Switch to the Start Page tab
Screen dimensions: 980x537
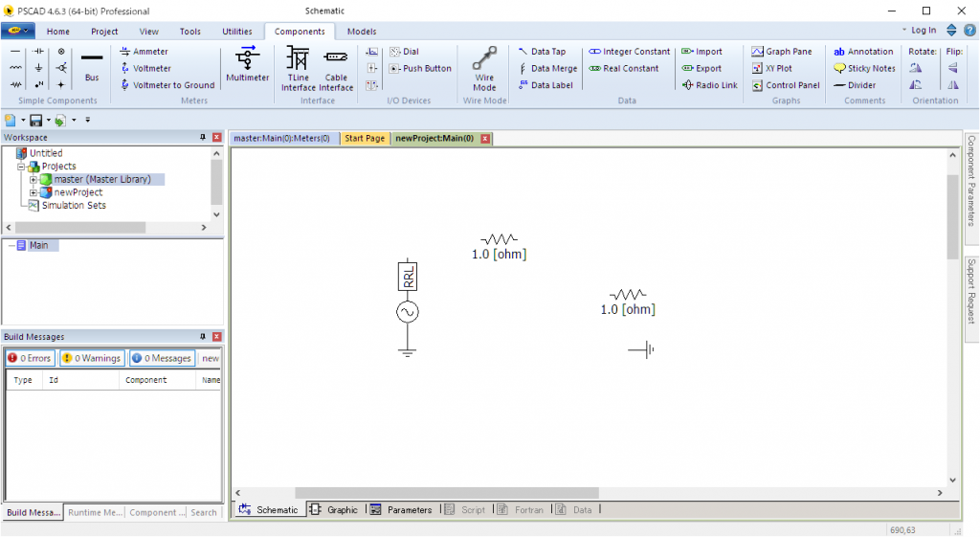tap(365, 139)
